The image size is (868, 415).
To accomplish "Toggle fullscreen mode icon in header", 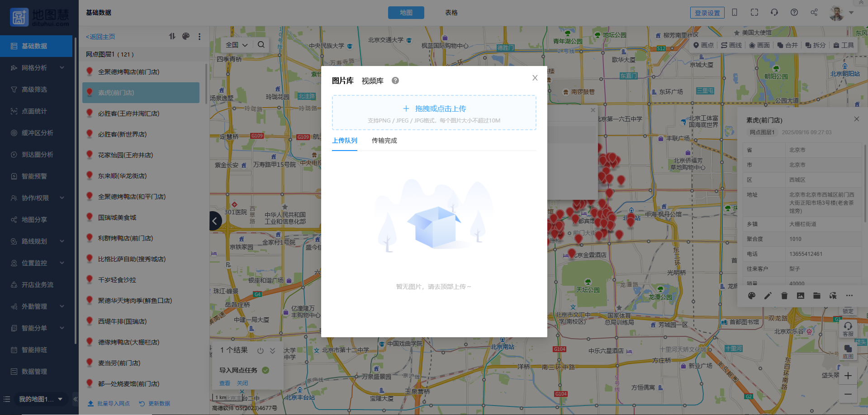I will [754, 13].
